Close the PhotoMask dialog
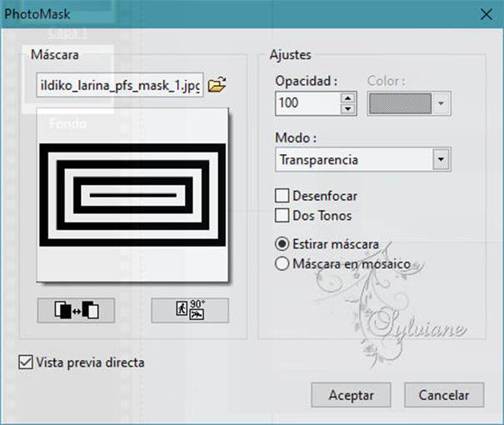This screenshot has width=504, height=425. coord(487,14)
